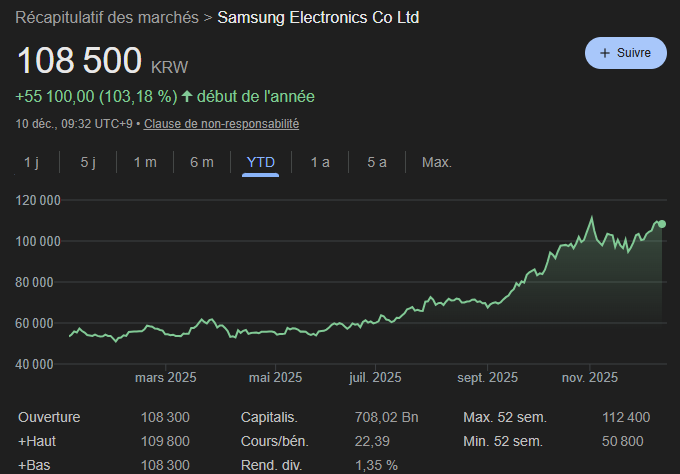Click the Capitalis. market cap label
Screen dimensions: 680x474
pos(270,417)
